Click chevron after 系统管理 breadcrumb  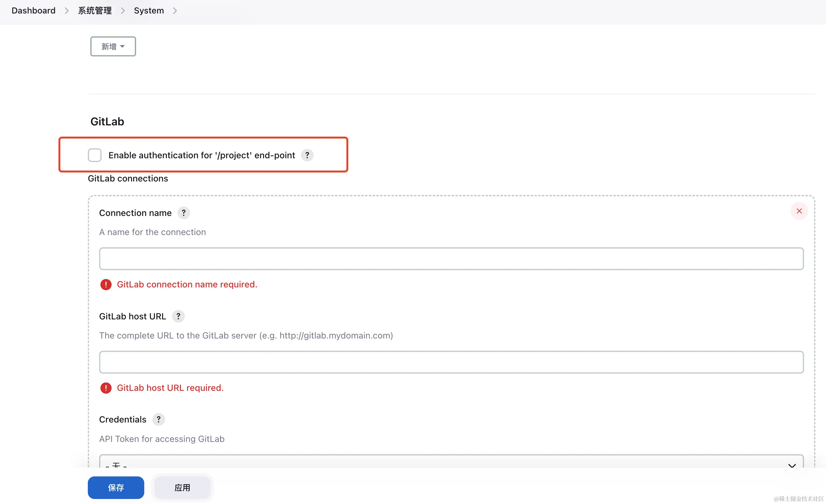pyautogui.click(x=123, y=11)
